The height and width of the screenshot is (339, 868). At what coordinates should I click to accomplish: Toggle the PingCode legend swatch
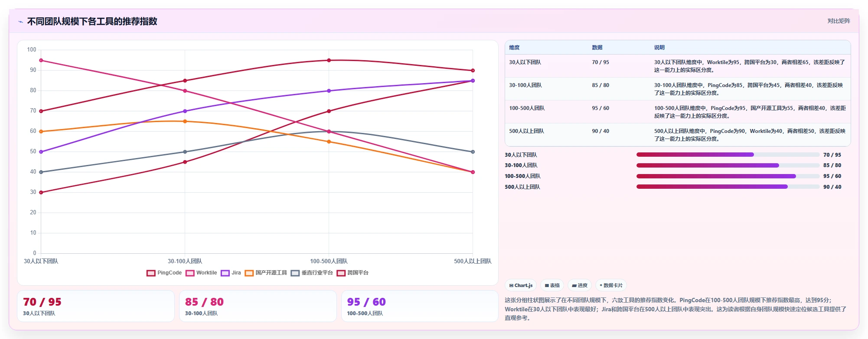(151, 273)
